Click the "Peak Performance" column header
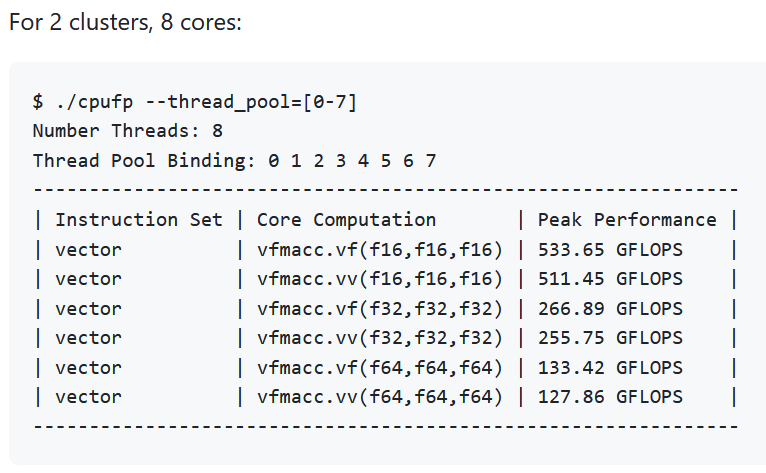The width and height of the screenshot is (766, 473). point(627,220)
